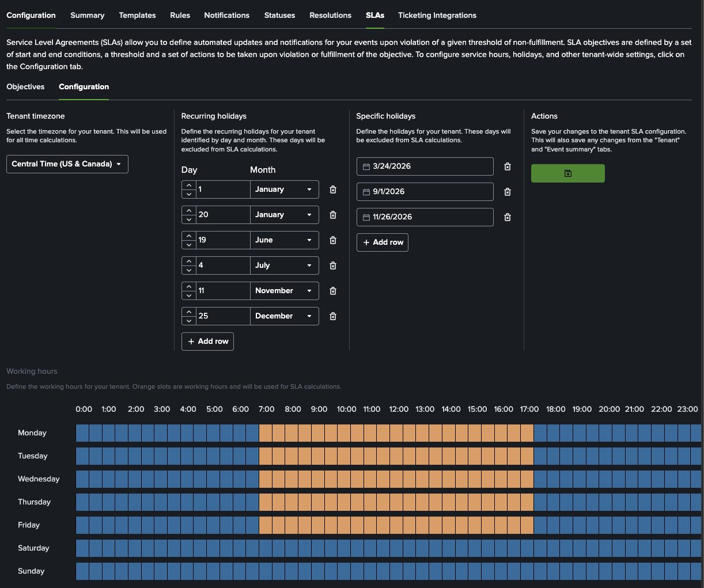Toggle Friday 17:00 working hour slot

pyautogui.click(x=527, y=525)
